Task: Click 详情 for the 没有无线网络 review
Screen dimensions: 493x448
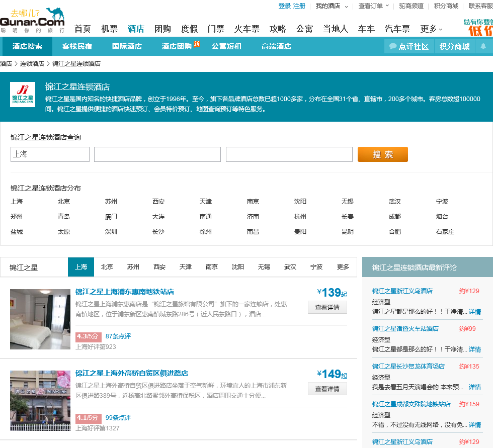Action: click(475, 425)
